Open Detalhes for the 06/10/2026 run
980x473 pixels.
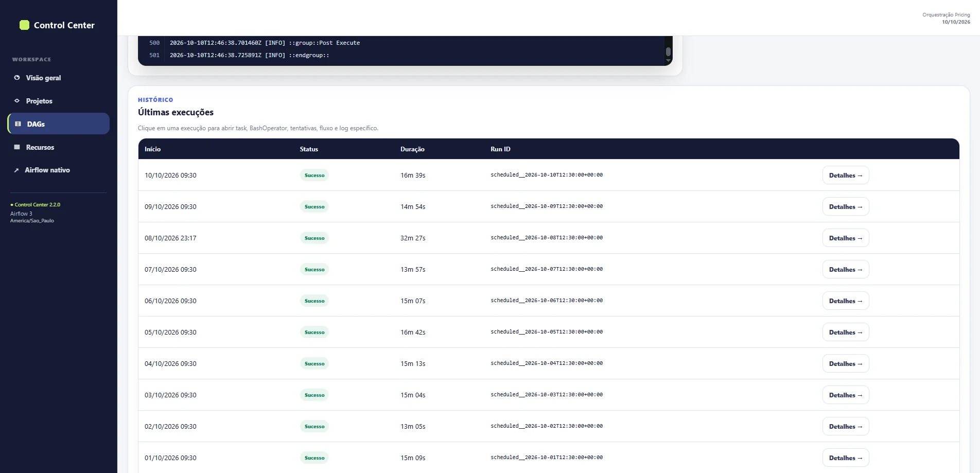[846, 301]
